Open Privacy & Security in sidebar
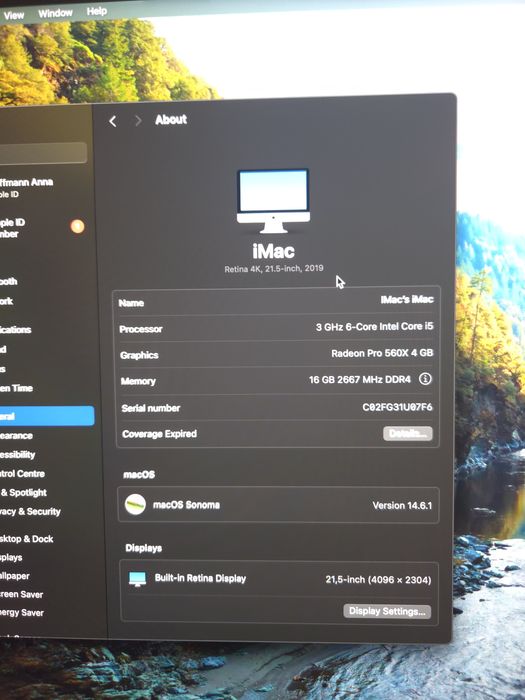Viewport: 525px width, 700px height. pyautogui.click(x=30, y=511)
